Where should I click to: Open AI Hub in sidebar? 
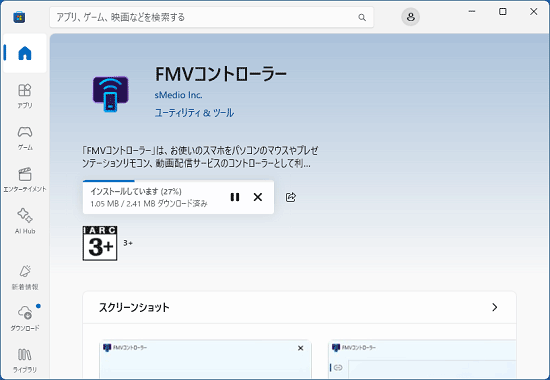click(x=25, y=221)
